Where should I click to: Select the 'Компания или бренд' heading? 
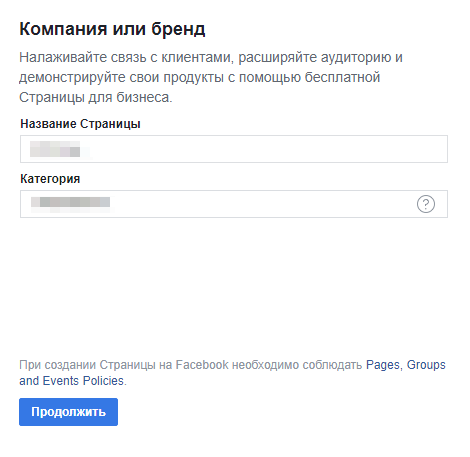(112, 29)
